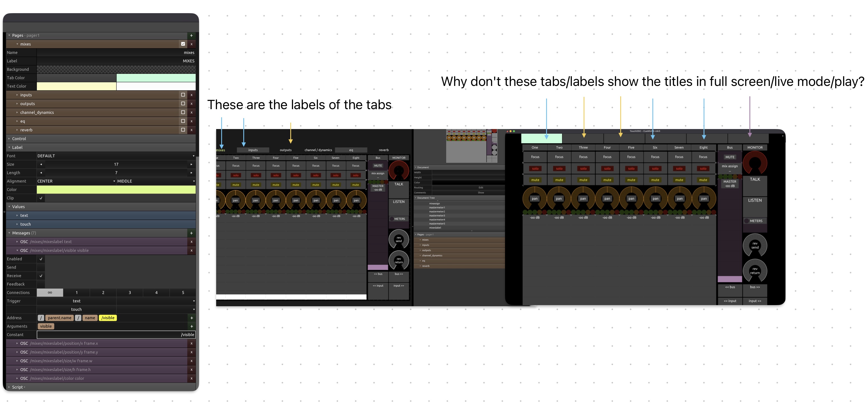Screen dimensions: 868x407
Task: Select the eq tab in editor preview
Action: 351,150
